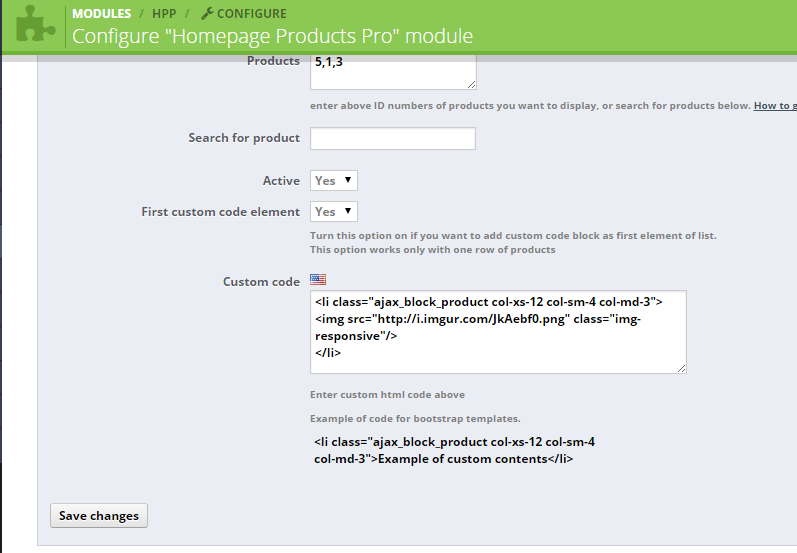Click the example bootstrap code snippet
The width and height of the screenshot is (797, 553).
(455, 450)
